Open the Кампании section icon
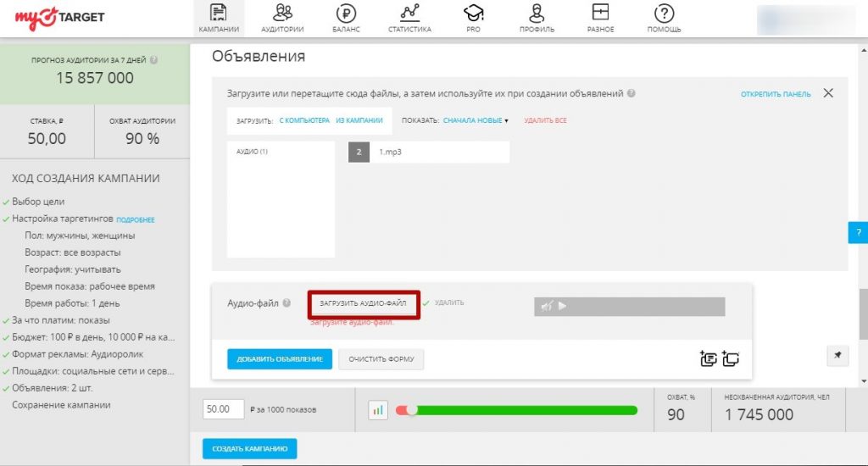868x466 pixels. (x=219, y=13)
